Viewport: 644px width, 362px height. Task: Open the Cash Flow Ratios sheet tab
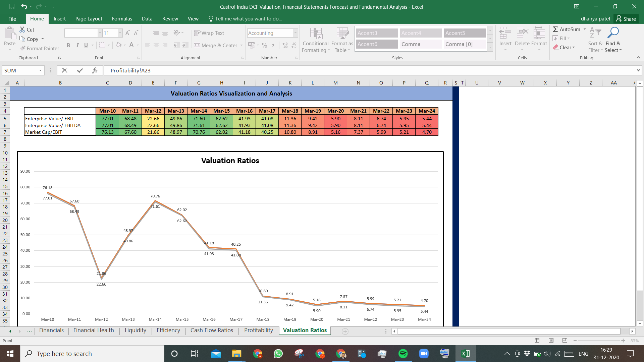[212, 330]
